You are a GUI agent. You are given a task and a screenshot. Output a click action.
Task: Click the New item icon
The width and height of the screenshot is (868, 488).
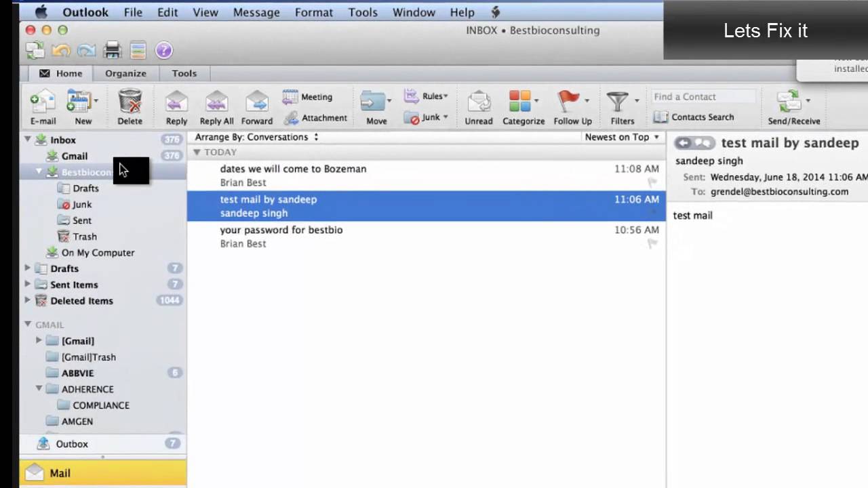79,102
